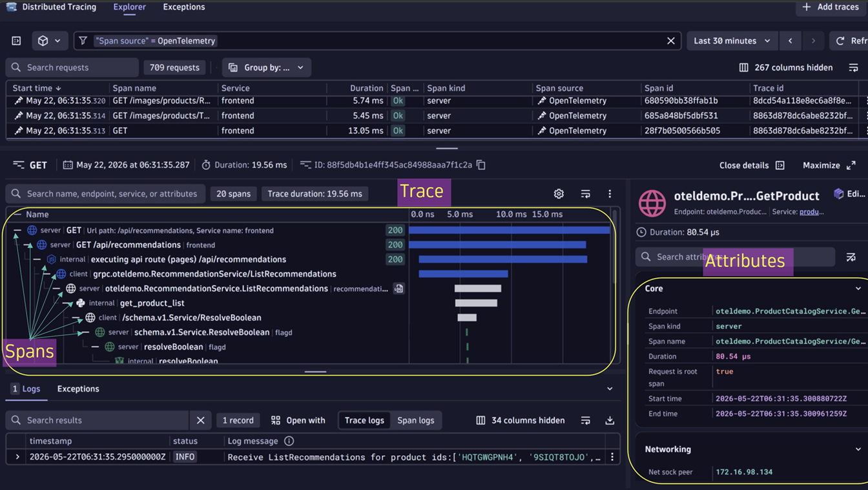This screenshot has height=490, width=868.
Task: Click Close details button
Action: [x=752, y=165]
